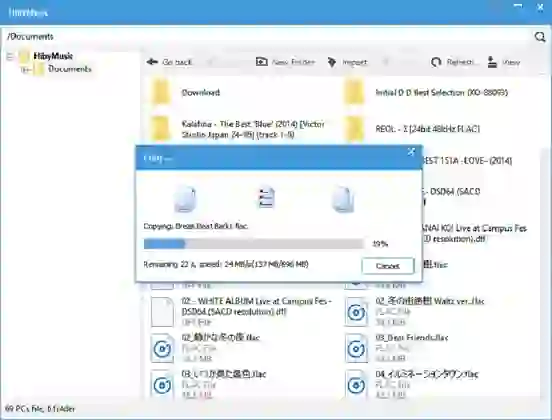Refresh the file list
This screenshot has width=552, height=420.
tap(436, 62)
